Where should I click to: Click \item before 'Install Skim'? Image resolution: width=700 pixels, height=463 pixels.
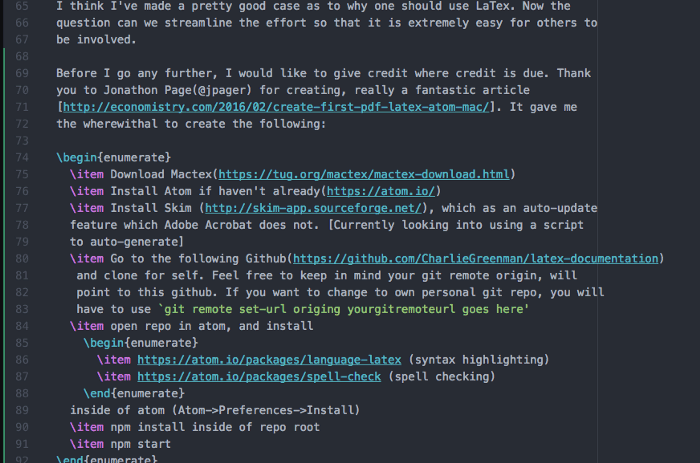[87, 209]
